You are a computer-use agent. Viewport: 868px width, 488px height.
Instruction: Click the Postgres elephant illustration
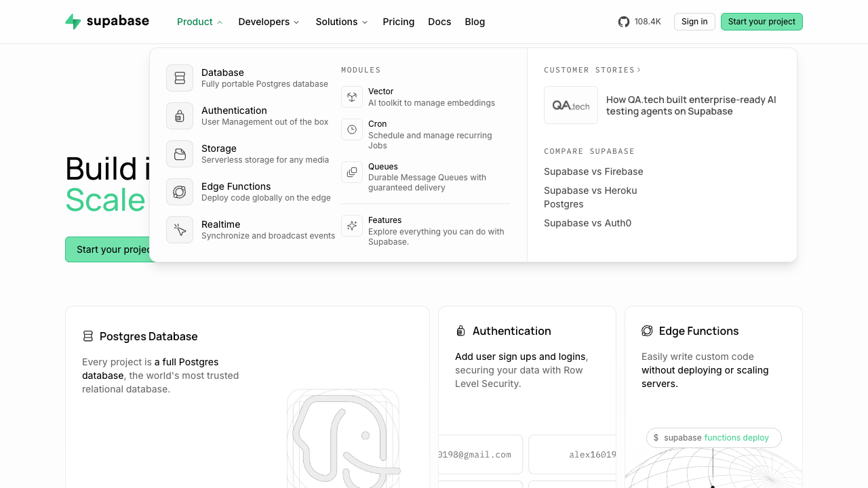pyautogui.click(x=343, y=439)
